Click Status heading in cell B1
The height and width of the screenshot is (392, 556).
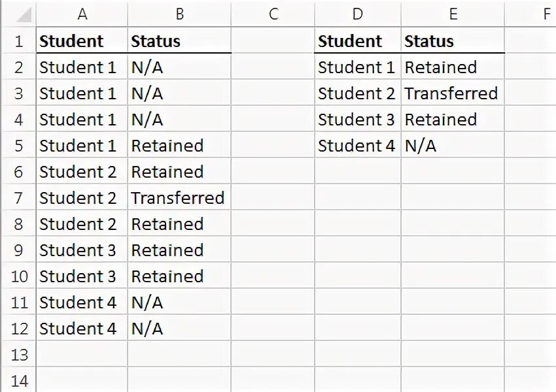179,41
